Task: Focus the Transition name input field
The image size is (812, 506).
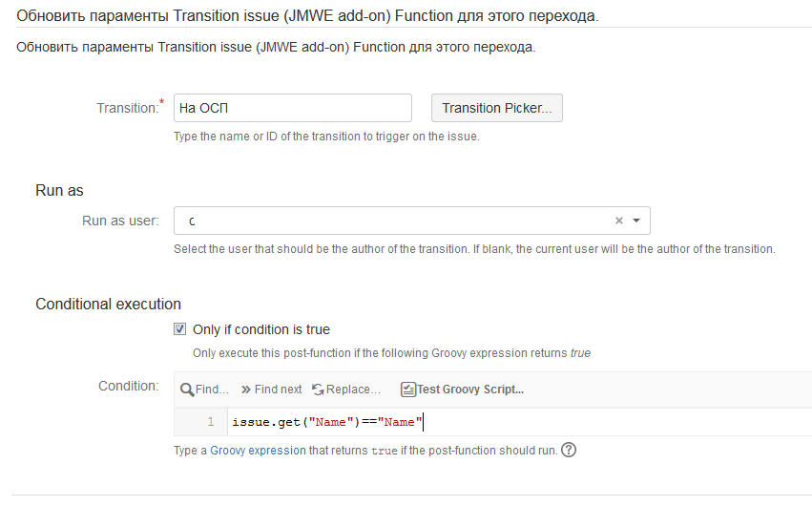Action: [293, 108]
